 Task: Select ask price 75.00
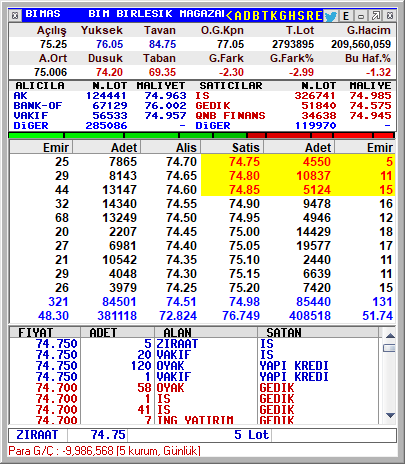244,232
